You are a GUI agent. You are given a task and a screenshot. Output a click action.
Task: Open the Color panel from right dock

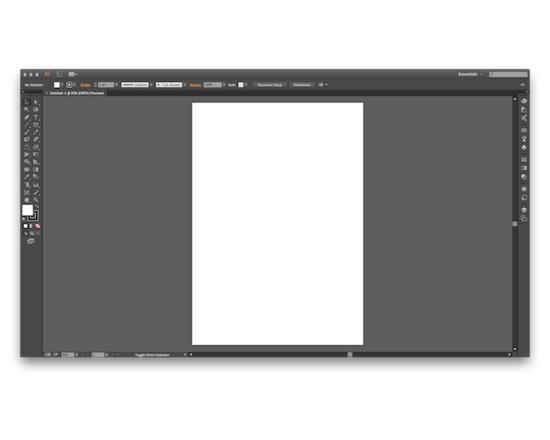point(524,101)
